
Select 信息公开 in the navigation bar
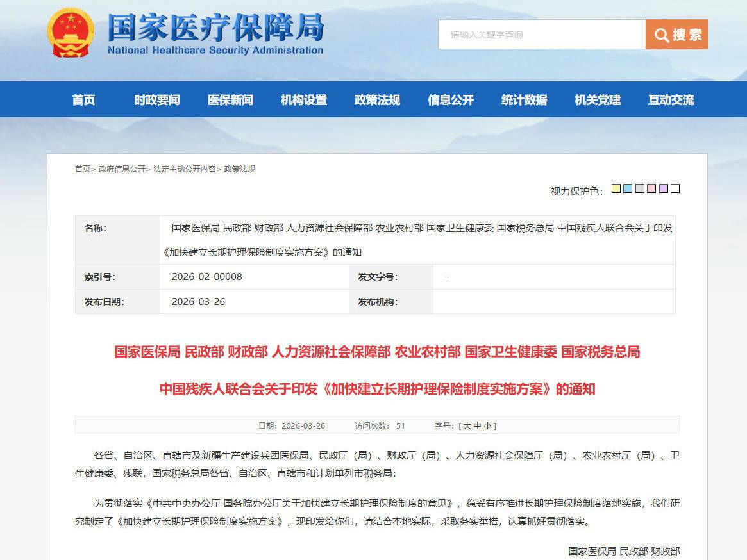tap(451, 100)
